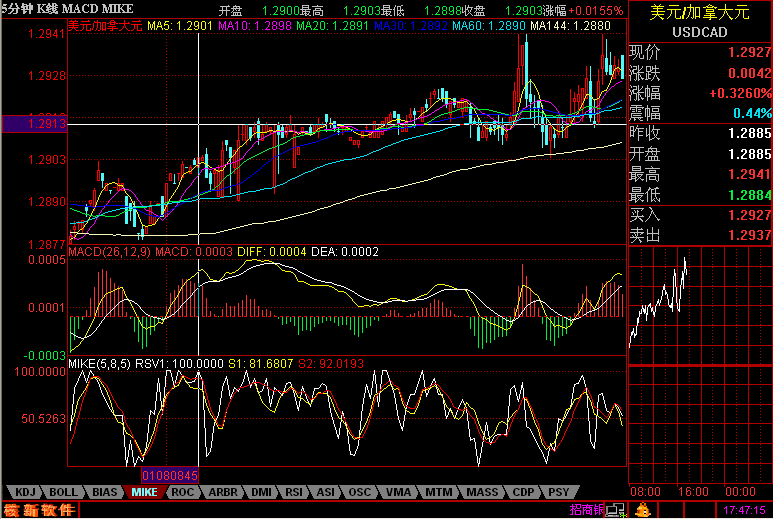Click the S1: 81.6807 value
773x520 pixels.
[x=261, y=364]
